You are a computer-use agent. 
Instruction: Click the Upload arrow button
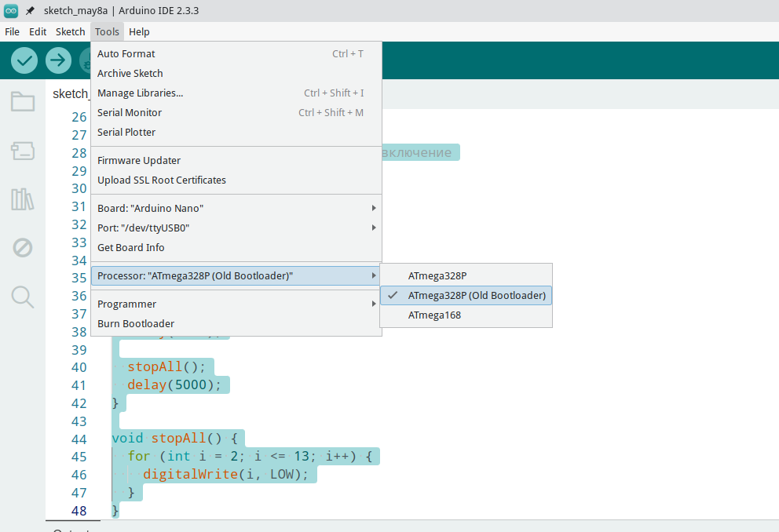click(x=59, y=60)
